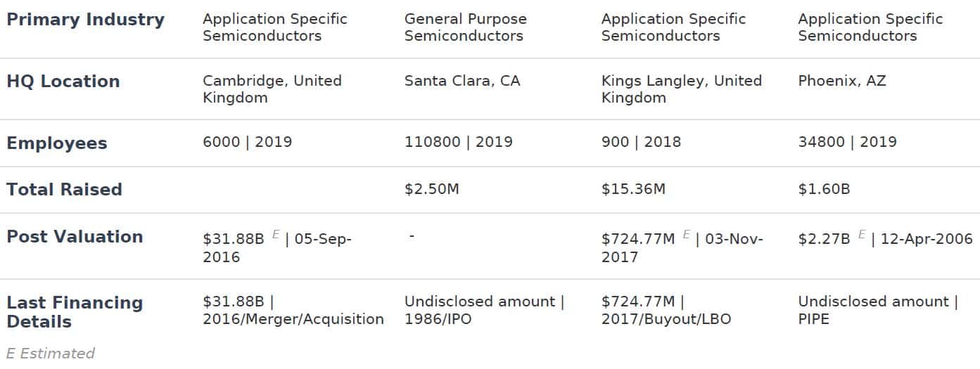Click the Post Valuation row label
This screenshot has height=369, width=980.
click(x=75, y=237)
